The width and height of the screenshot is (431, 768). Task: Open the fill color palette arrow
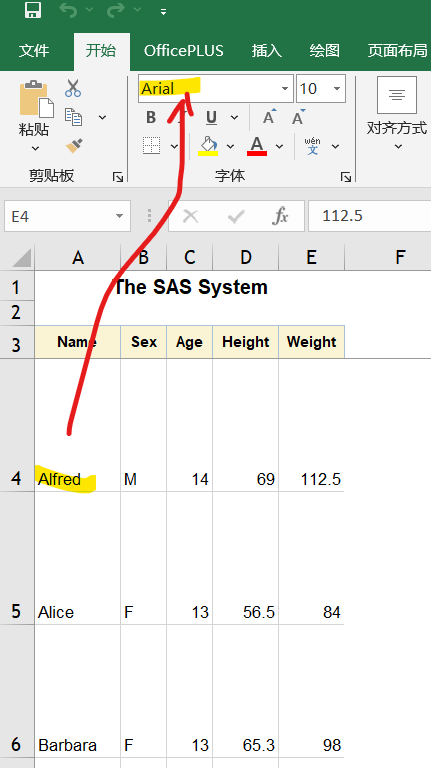tap(230, 146)
